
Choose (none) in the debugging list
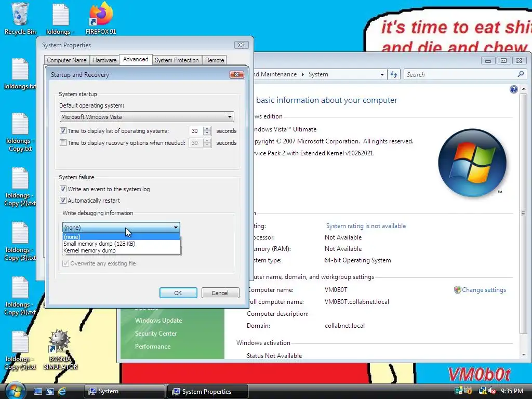tap(121, 237)
